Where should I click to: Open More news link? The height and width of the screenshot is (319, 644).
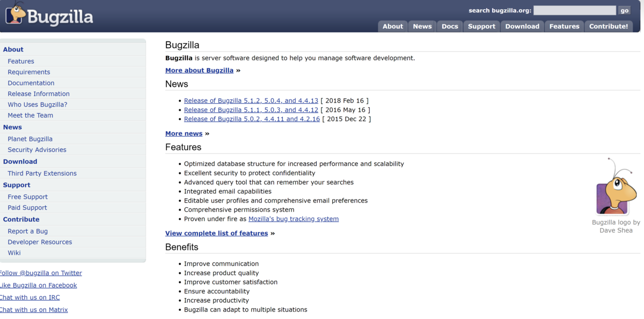pyautogui.click(x=184, y=134)
